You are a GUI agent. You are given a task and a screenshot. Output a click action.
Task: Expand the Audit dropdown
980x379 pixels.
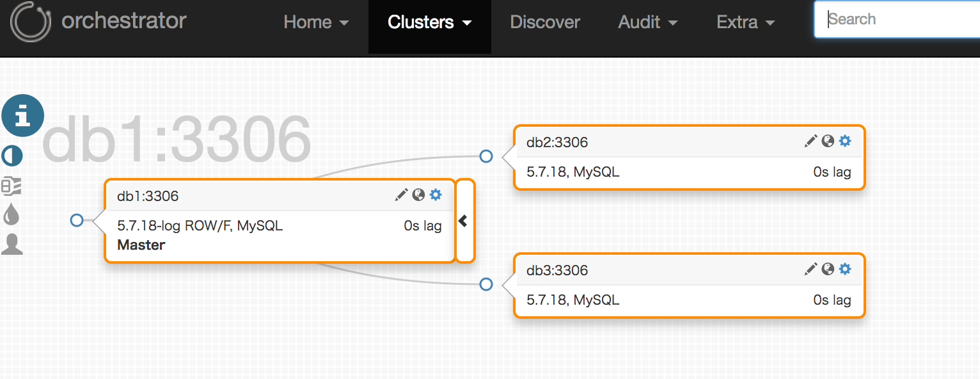647,22
